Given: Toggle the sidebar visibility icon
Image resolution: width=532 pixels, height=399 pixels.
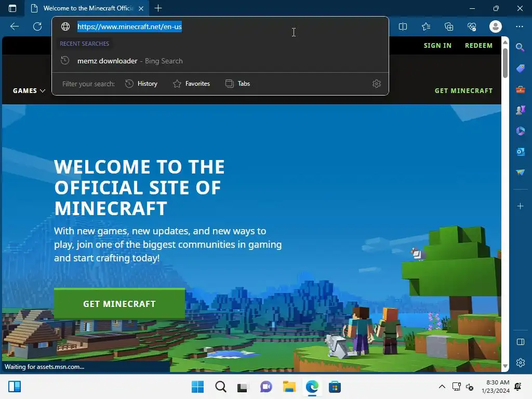Looking at the screenshot, I should pos(520,342).
